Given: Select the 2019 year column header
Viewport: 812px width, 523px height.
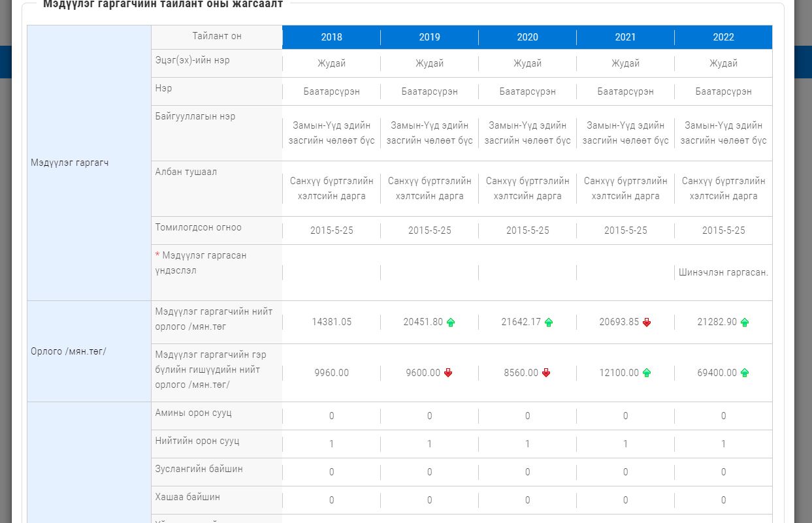Looking at the screenshot, I should [429, 37].
